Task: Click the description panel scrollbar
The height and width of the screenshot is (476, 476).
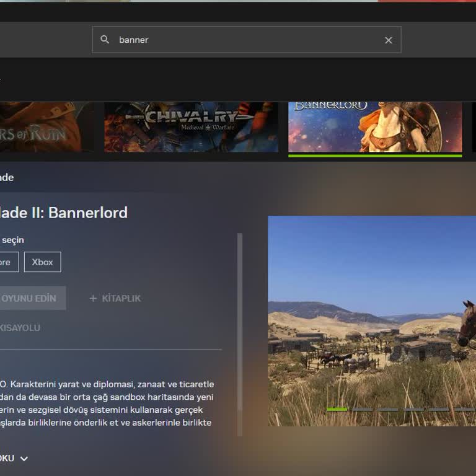Action: 240,335
